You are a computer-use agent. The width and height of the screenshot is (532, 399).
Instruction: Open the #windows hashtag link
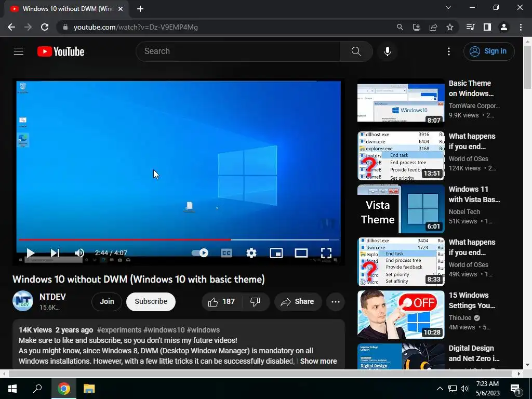pos(203,330)
